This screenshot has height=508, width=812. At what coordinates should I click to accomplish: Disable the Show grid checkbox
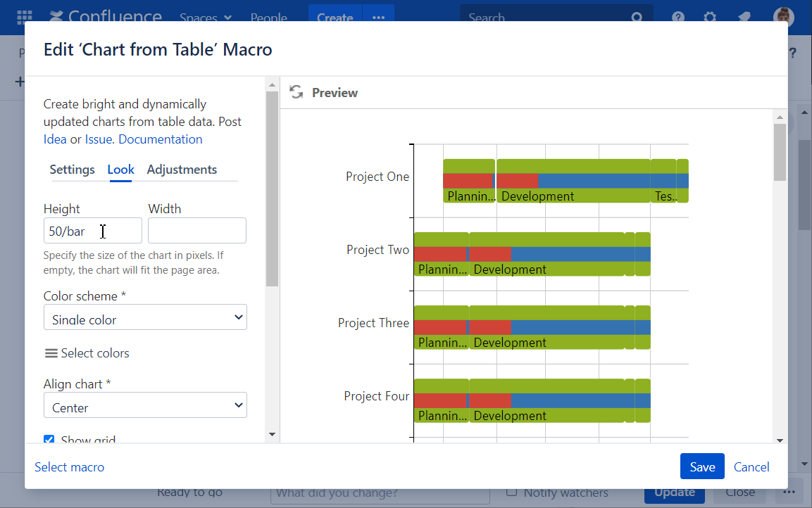coord(49,440)
